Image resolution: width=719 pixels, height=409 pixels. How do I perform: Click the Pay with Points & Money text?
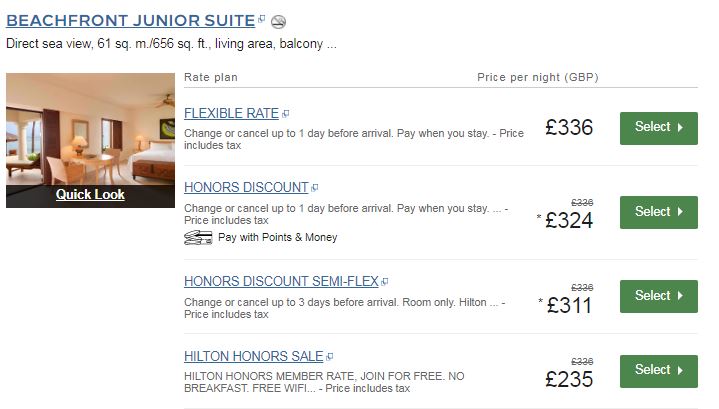[278, 237]
